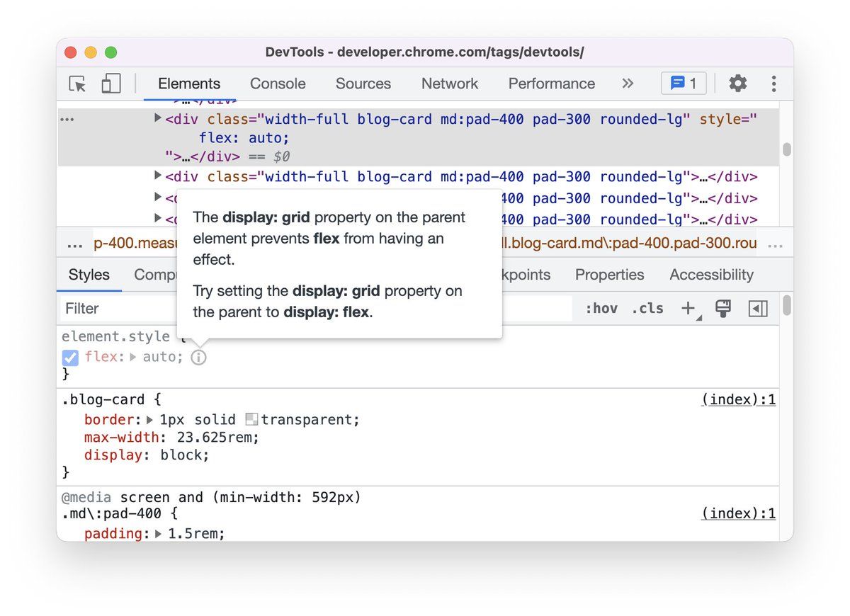850x616 pixels.
Task: Toggle the device toolbar icon
Action: coord(110,84)
